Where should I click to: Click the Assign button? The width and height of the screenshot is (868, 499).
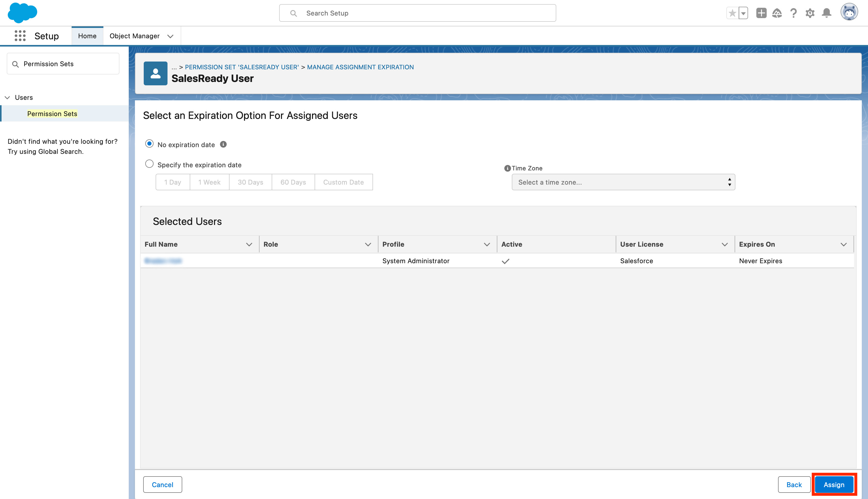point(833,485)
